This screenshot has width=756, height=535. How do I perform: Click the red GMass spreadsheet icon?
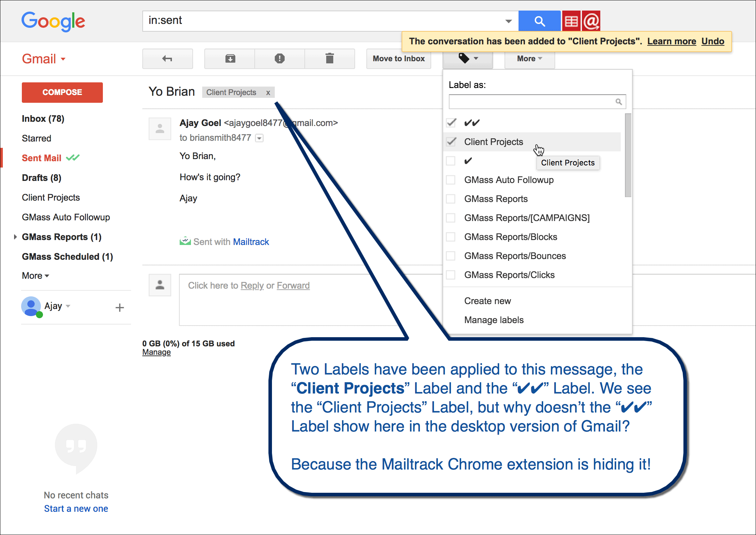571,21
